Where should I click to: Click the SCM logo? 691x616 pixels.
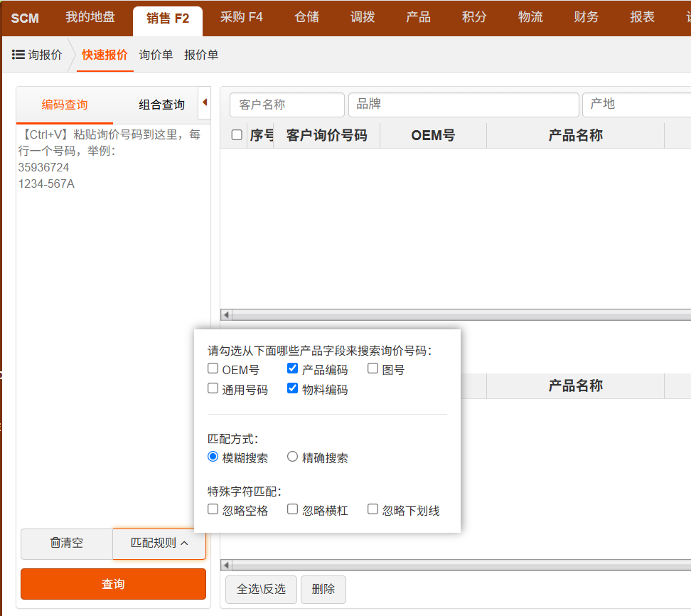(x=25, y=18)
